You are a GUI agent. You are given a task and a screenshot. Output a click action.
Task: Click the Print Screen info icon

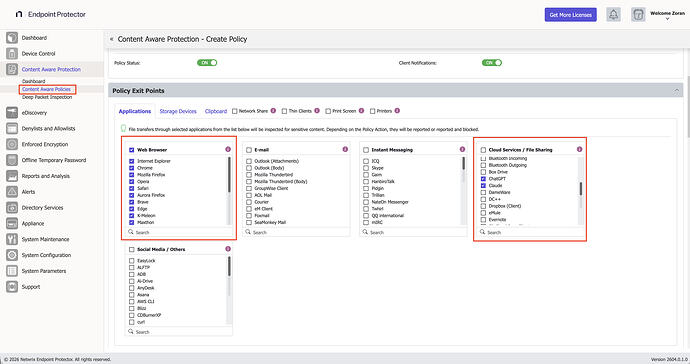coord(361,110)
